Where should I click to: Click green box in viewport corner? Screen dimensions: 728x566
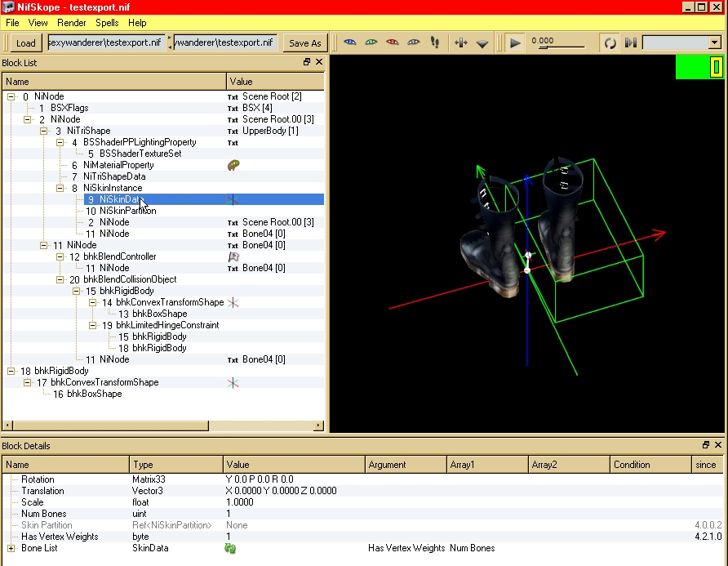[699, 67]
